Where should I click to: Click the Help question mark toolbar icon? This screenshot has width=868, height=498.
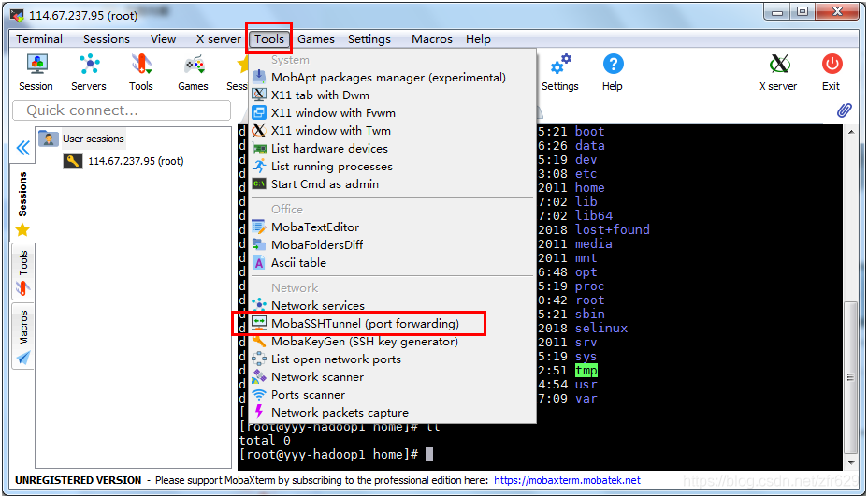pyautogui.click(x=613, y=72)
